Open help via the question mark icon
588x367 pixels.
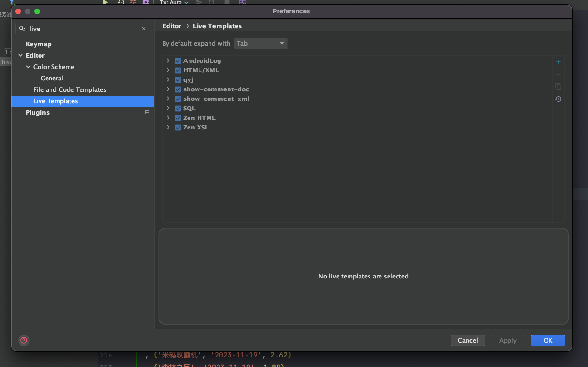[x=24, y=340]
